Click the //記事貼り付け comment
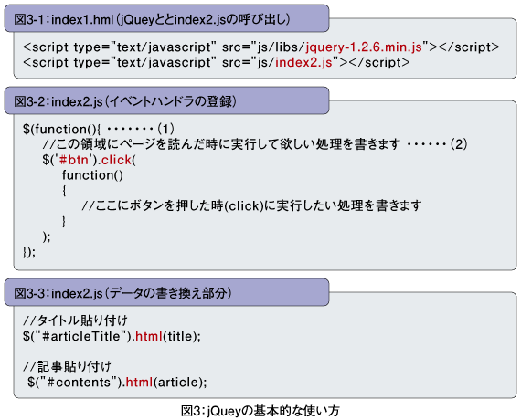521x420 pixels. coord(67,366)
